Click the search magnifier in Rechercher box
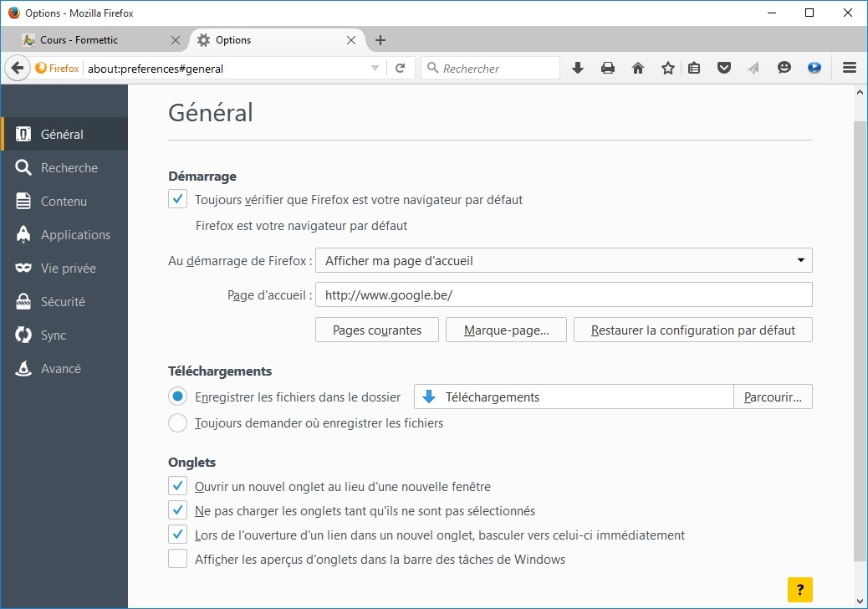This screenshot has width=868, height=609. [x=433, y=68]
